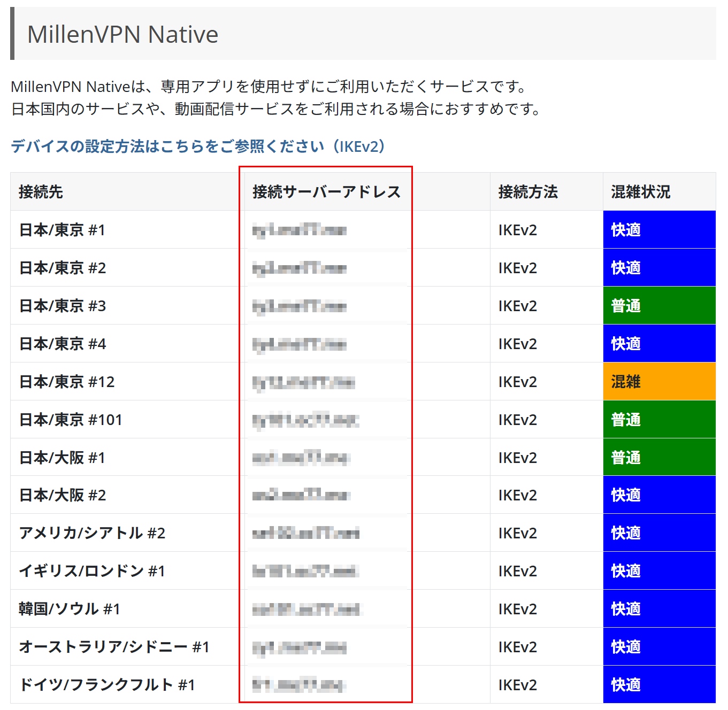Select the server address for 日本/東京 #2
The image size is (728, 710).
click(300, 268)
